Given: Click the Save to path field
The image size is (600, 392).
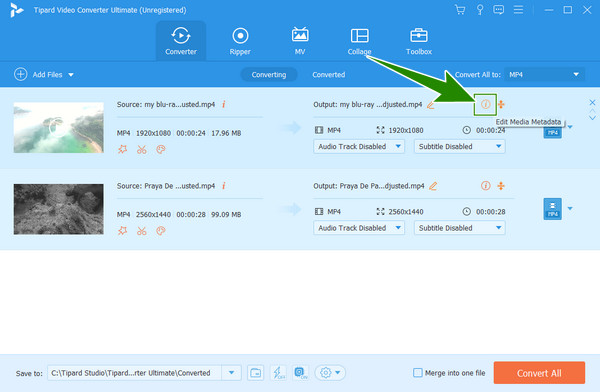Looking at the screenshot, I should pos(134,373).
